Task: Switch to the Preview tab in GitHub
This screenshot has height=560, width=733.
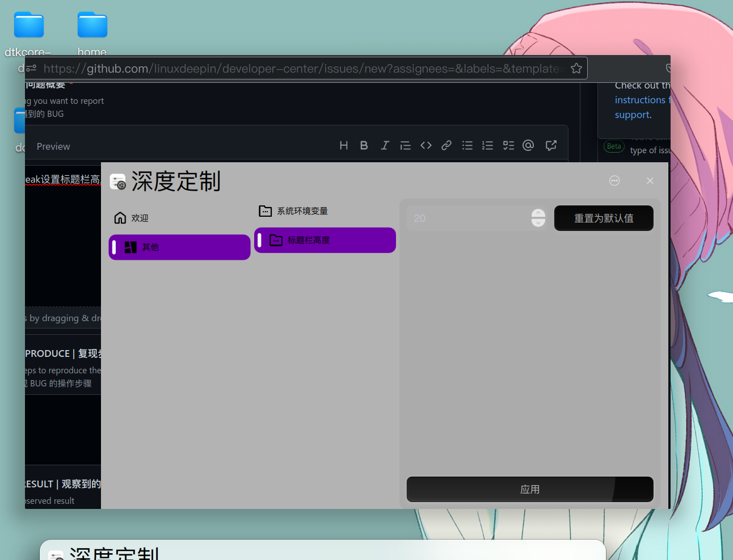Action: coord(53,146)
